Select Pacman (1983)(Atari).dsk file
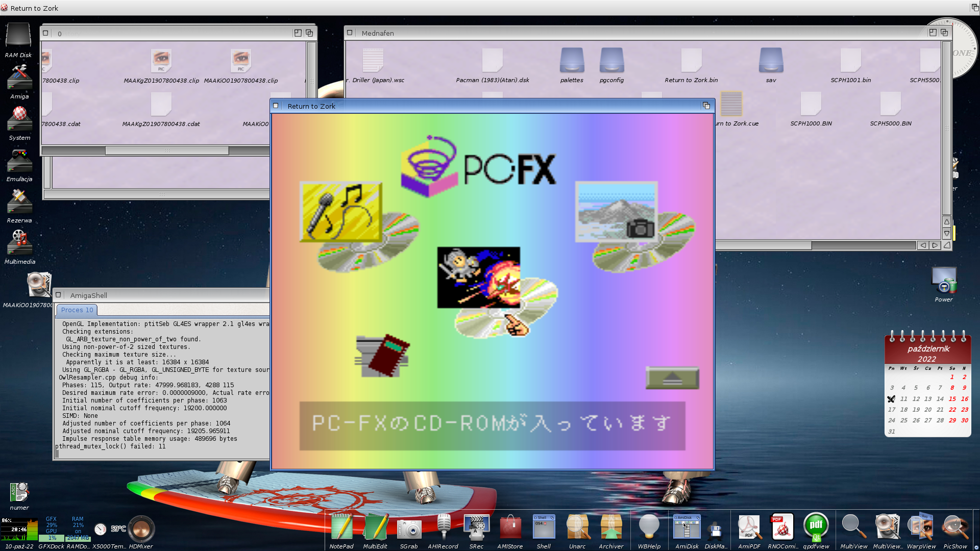980x551 pixels. coord(493,65)
